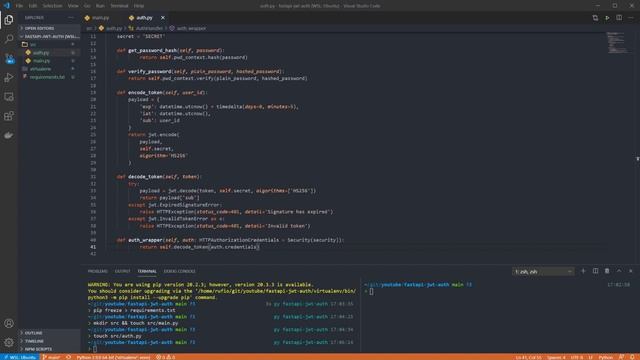Close the auth.py editor tab

point(163,18)
